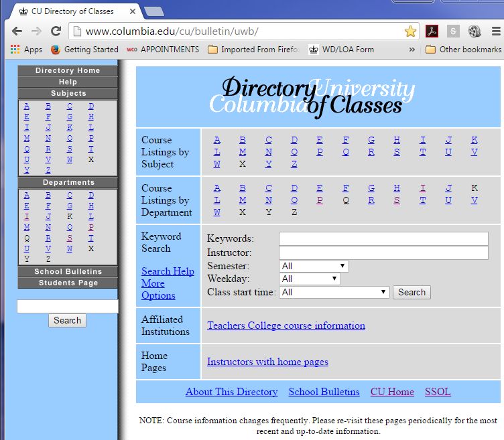The height and width of the screenshot is (440, 504).
Task: Select letter S in sidebar Departments list
Action: point(70,238)
